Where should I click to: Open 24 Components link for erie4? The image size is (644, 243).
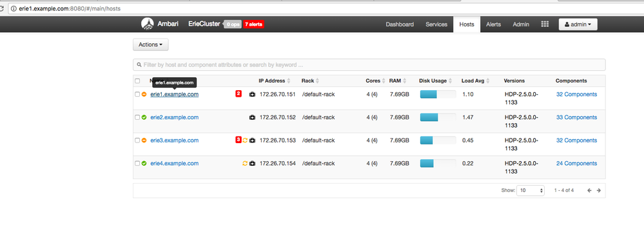[x=577, y=163]
